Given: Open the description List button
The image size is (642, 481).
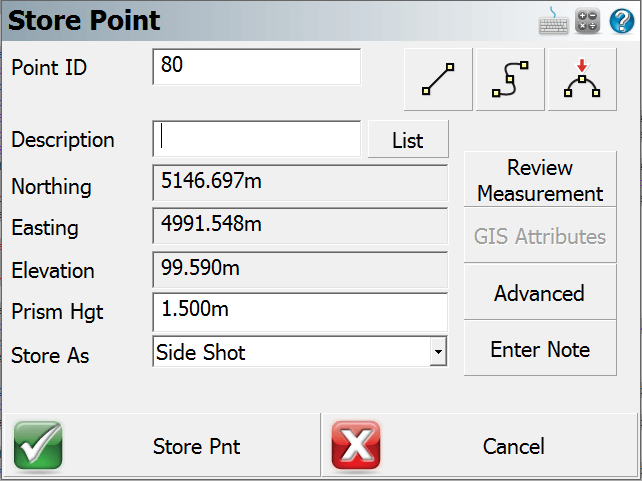Looking at the screenshot, I should [408, 139].
